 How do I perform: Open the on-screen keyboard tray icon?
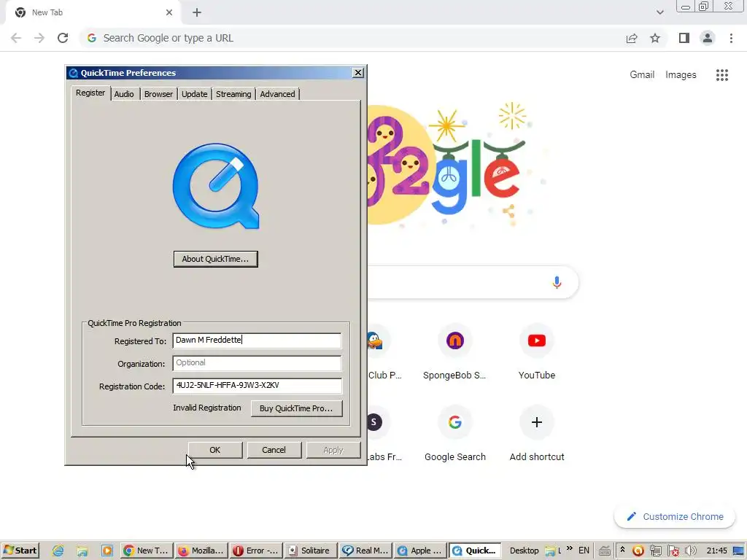tap(605, 551)
